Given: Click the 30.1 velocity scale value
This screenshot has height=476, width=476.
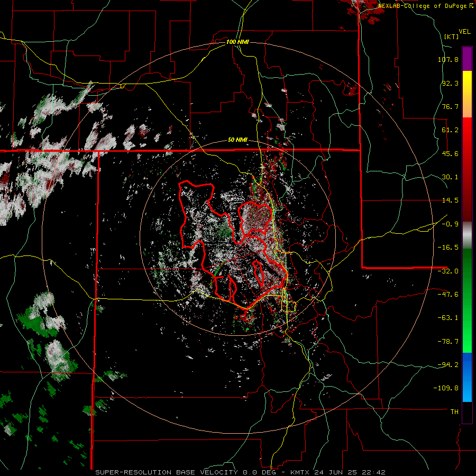Looking at the screenshot, I should point(450,177).
